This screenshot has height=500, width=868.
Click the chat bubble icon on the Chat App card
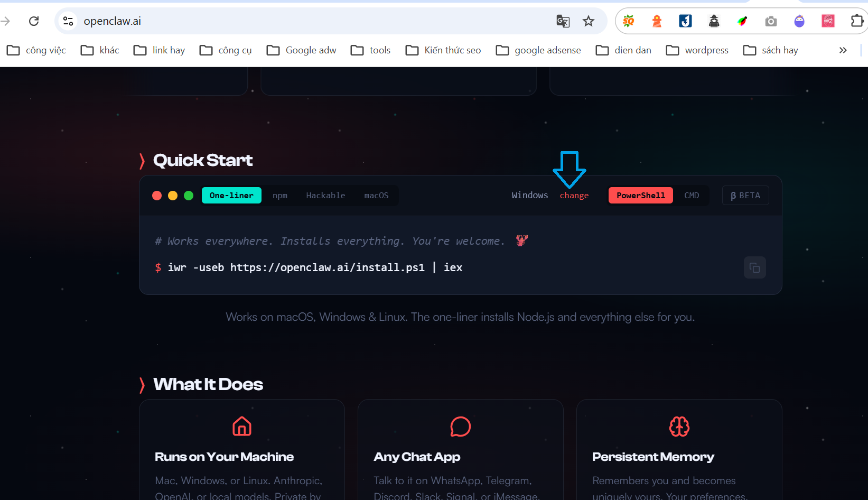[461, 427]
